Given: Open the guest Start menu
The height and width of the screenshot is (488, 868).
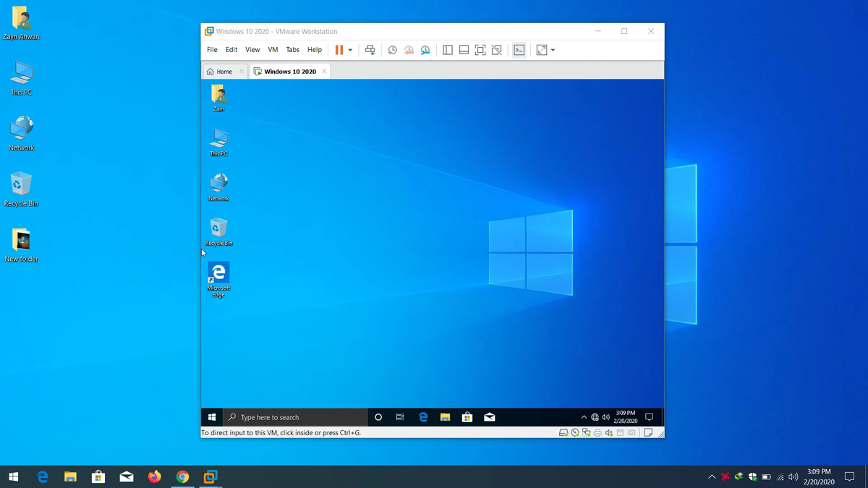Looking at the screenshot, I should (212, 417).
